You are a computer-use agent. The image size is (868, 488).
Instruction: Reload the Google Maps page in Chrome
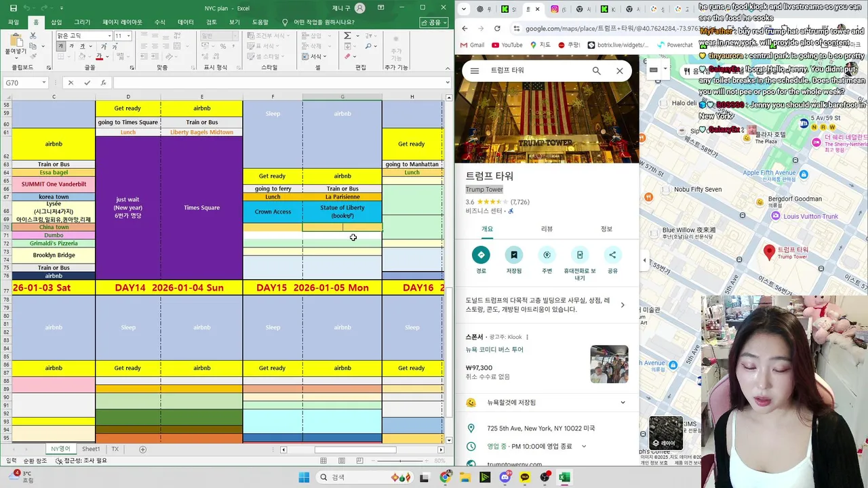497,28
